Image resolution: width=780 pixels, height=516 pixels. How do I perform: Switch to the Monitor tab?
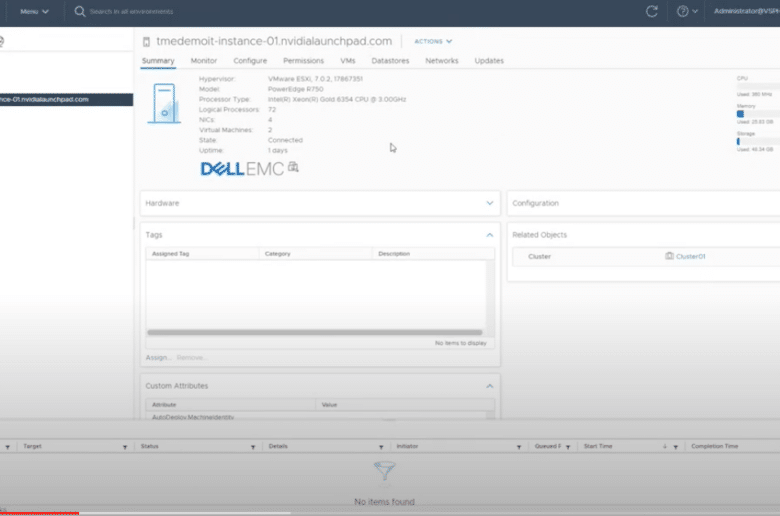click(203, 61)
